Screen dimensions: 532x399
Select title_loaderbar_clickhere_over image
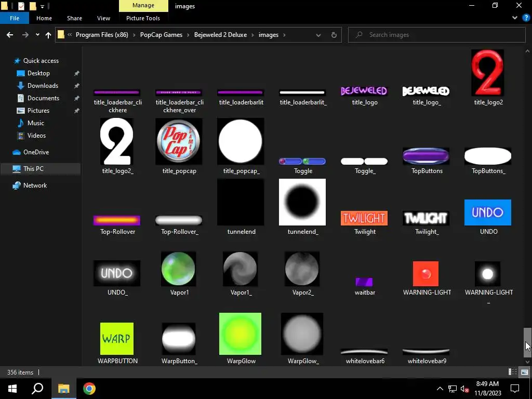click(179, 92)
